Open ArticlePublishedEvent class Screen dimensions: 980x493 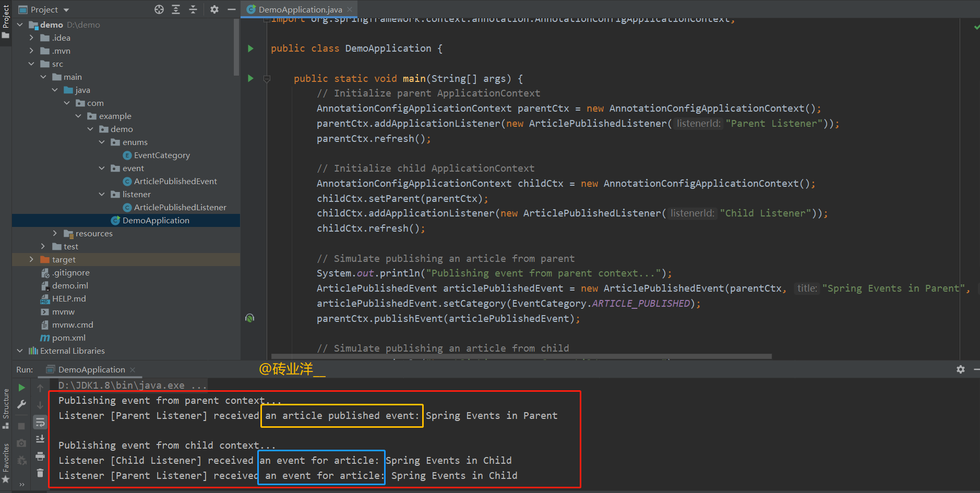[x=175, y=182]
